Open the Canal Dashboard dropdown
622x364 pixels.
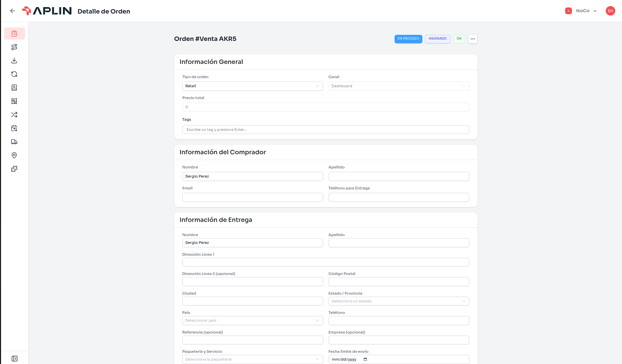click(x=399, y=86)
